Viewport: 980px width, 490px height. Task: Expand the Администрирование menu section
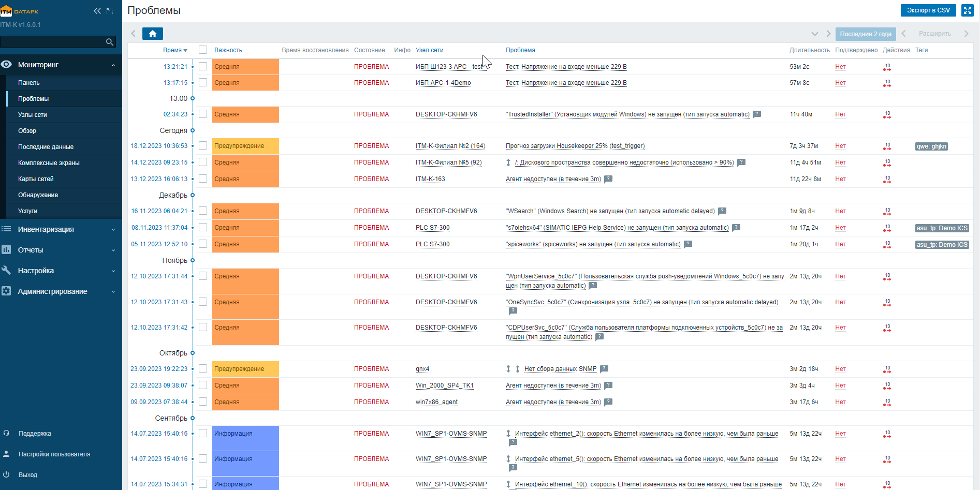61,291
